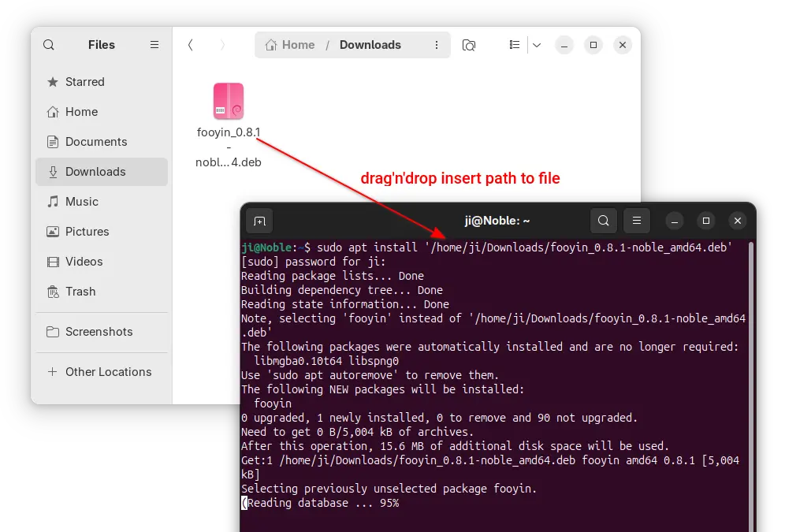
Task: Click 'Reading package lists... Done' line
Action: click(333, 276)
